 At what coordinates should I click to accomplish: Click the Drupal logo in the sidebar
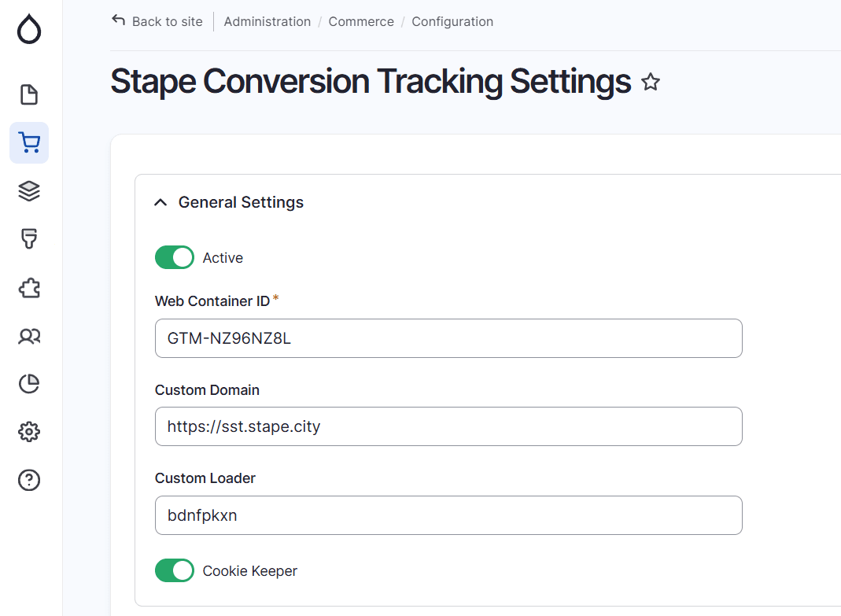tap(28, 29)
